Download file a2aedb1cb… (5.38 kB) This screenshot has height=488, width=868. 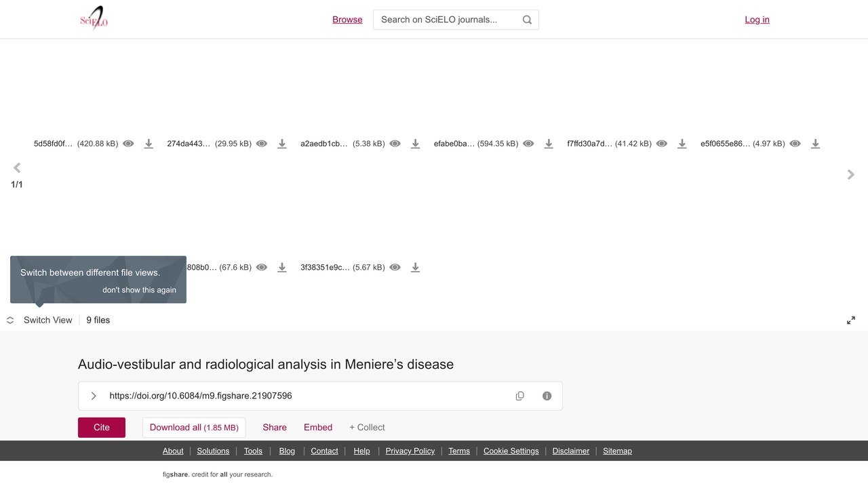(416, 144)
